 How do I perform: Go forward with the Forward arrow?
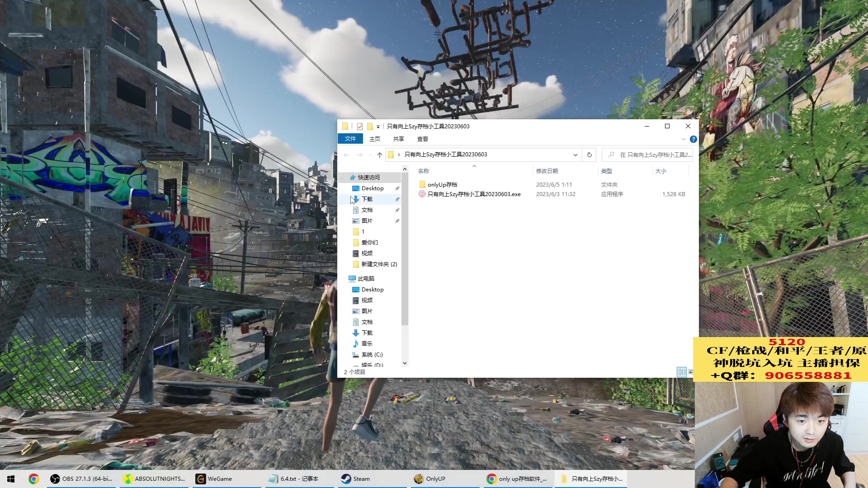coord(360,155)
